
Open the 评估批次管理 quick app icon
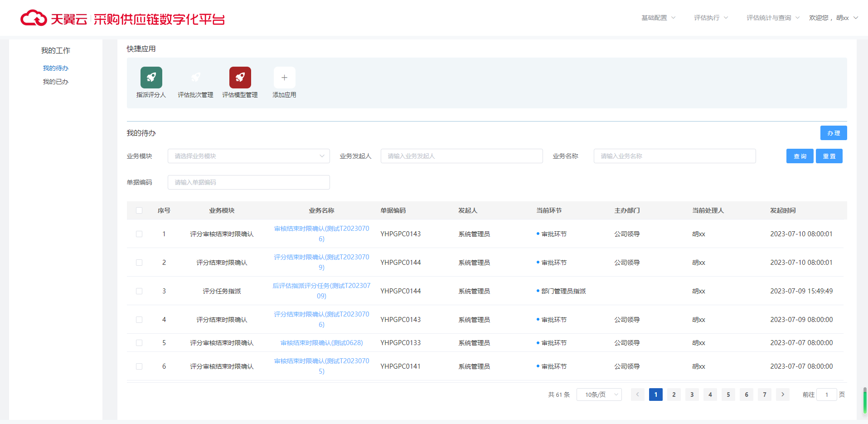pos(195,78)
